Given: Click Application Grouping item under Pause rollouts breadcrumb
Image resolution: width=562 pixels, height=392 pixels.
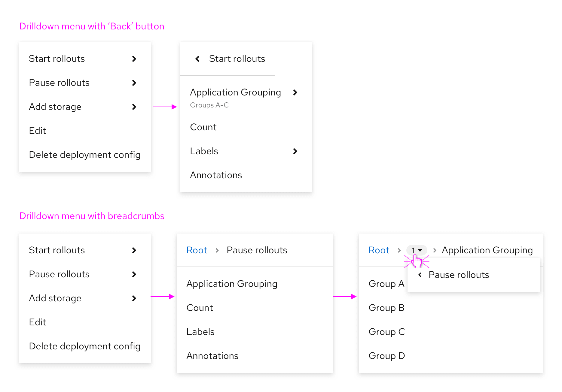Looking at the screenshot, I should 232,284.
